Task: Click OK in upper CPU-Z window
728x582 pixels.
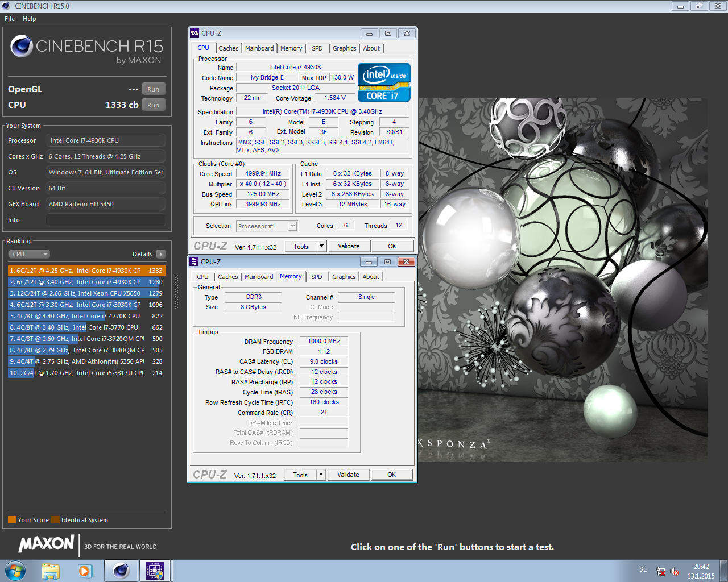Action: point(392,246)
